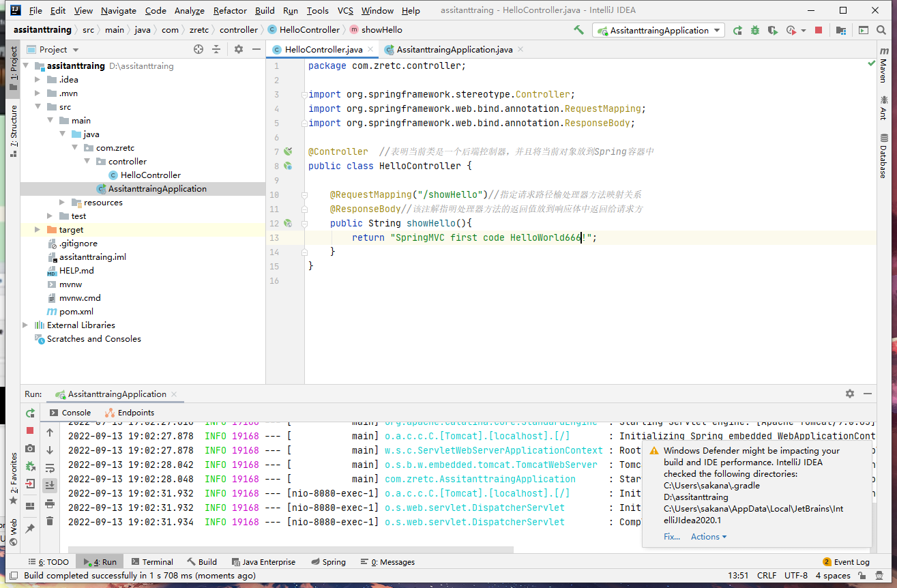
Task: Click the Build Project hammer icon
Action: point(578,30)
